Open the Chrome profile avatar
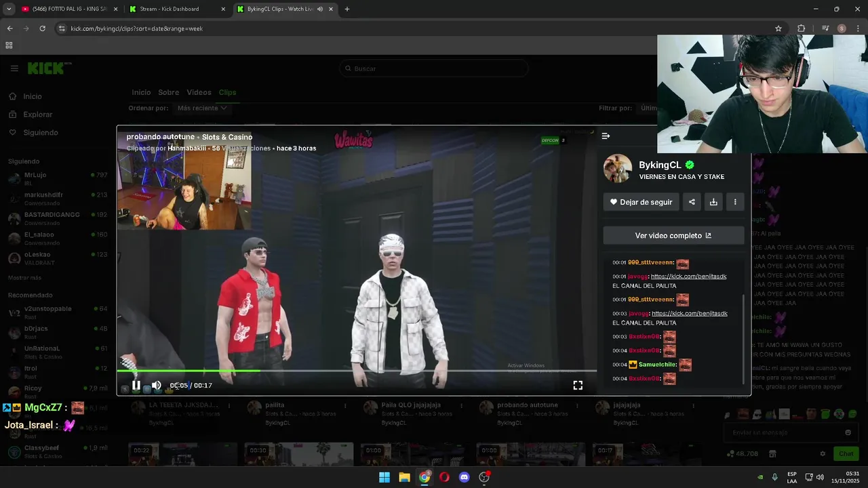The height and width of the screenshot is (488, 868). (842, 28)
